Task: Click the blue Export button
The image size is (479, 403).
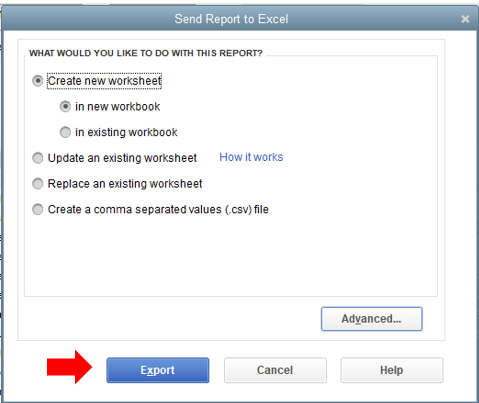Action: pos(158,370)
